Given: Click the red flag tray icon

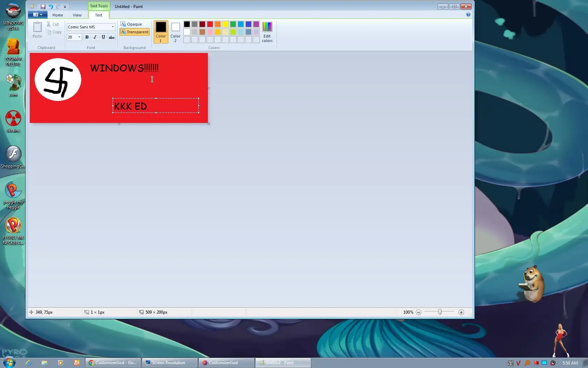Looking at the screenshot, I should 536,363.
